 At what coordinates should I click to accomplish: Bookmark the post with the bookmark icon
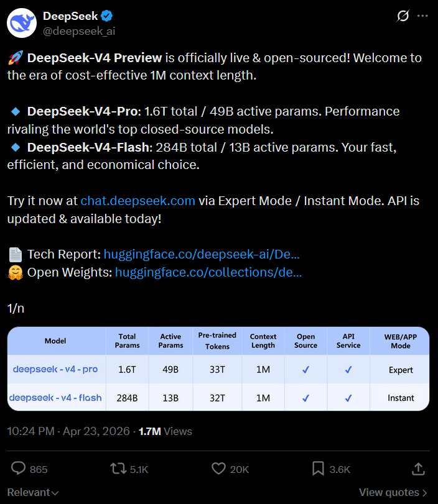tap(317, 469)
